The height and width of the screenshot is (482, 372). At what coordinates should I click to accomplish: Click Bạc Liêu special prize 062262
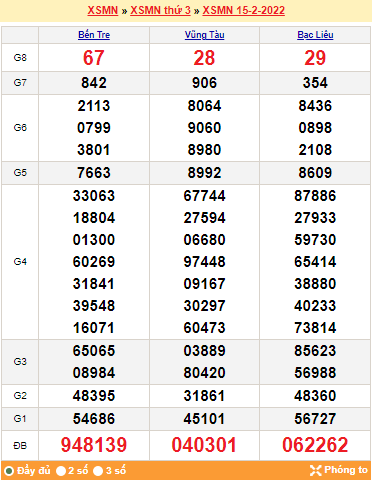point(315,445)
